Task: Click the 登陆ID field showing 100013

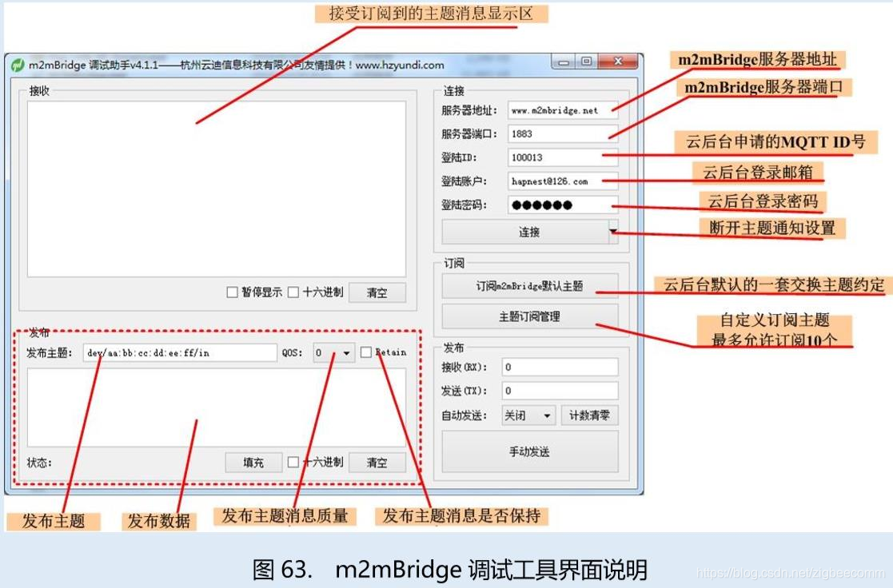Action: coord(563,157)
